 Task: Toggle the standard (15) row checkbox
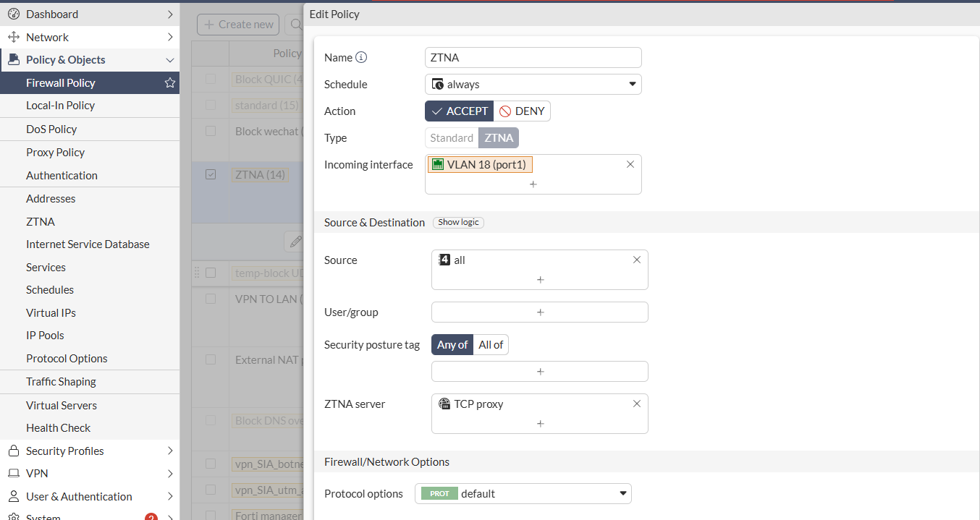(x=211, y=105)
